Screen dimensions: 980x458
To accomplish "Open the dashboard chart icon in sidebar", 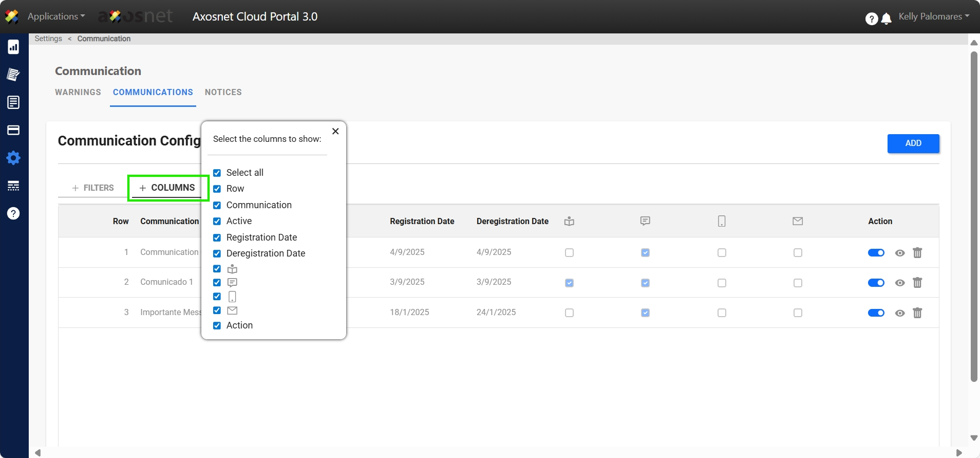I will 13,47.
